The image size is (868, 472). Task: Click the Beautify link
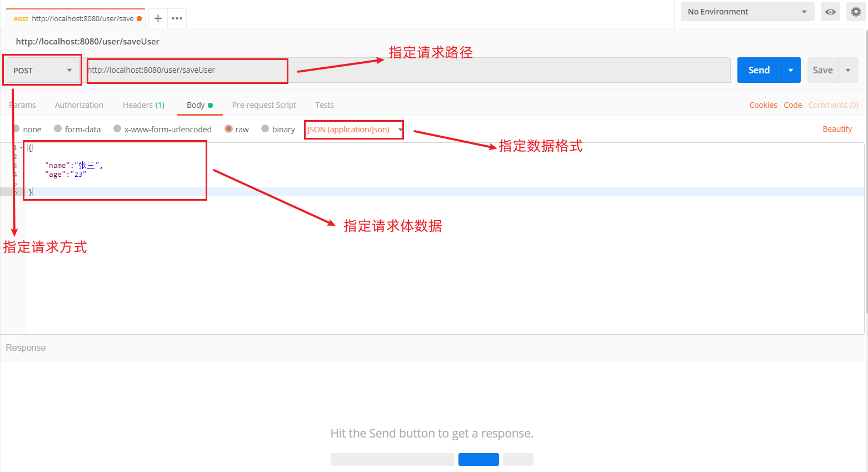pos(837,129)
